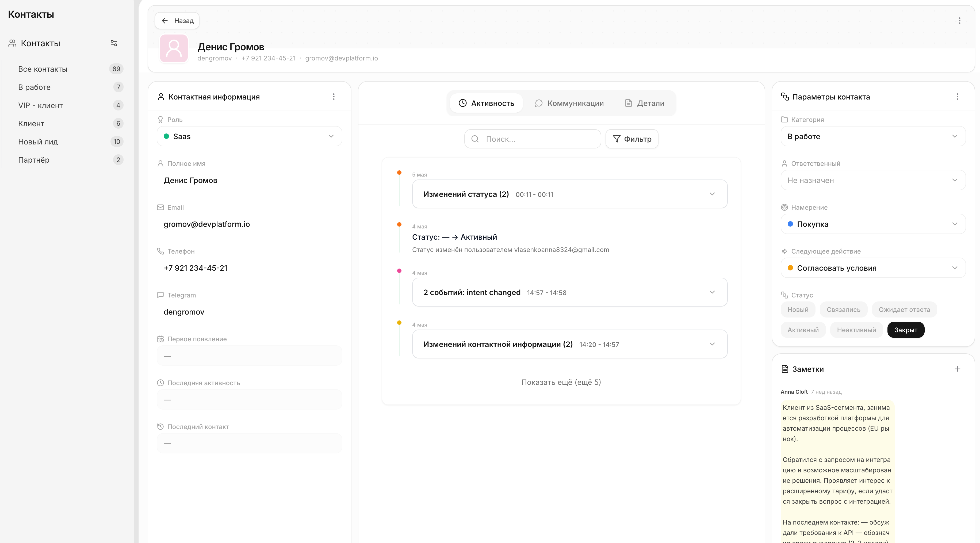
Task: Set status to Ожидает ответа
Action: click(x=904, y=310)
